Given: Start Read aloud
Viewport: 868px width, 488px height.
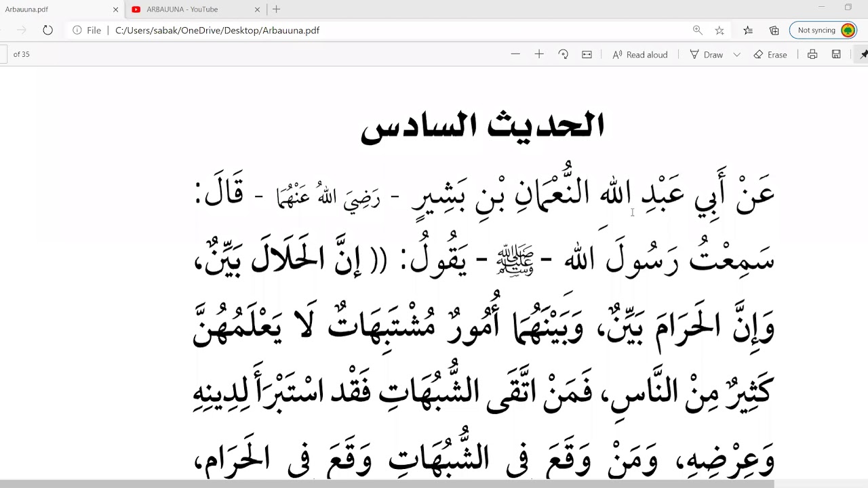Looking at the screenshot, I should click(x=639, y=54).
